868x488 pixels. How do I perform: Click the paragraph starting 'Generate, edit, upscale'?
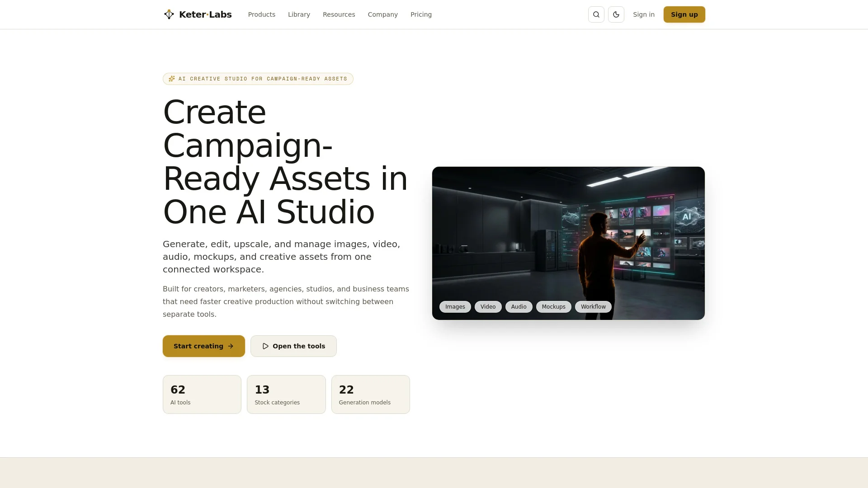[281, 257]
